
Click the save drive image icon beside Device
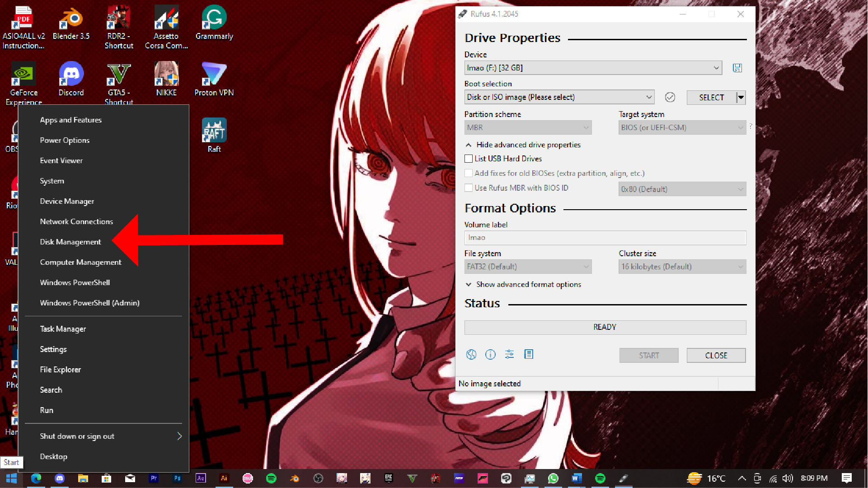[737, 68]
